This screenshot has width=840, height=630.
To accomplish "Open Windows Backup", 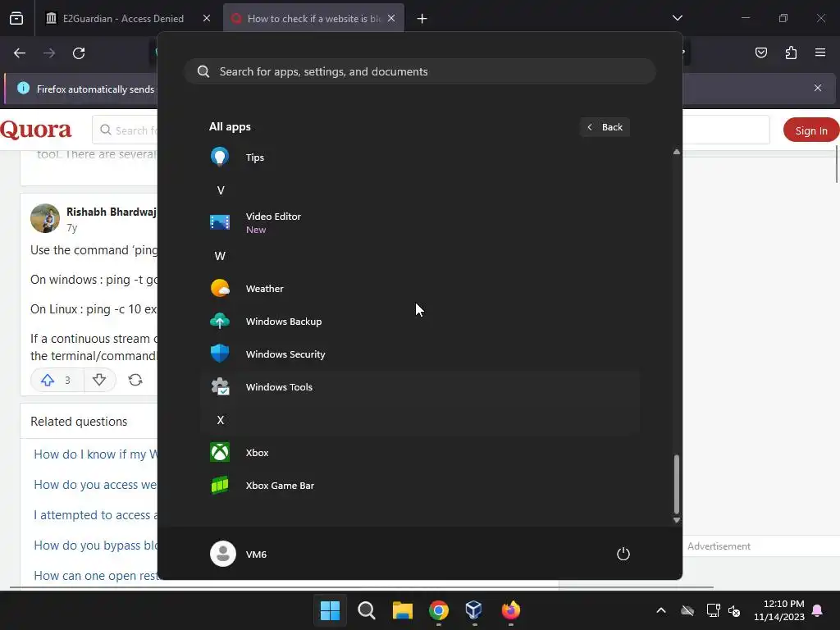I will (419, 322).
